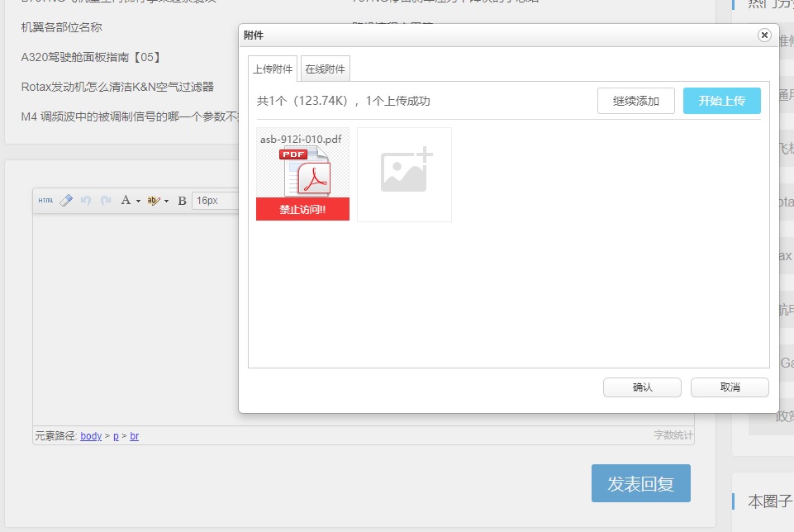The image size is (794, 532).
Task: Apply font color with the A icon
Action: pyautogui.click(x=126, y=201)
